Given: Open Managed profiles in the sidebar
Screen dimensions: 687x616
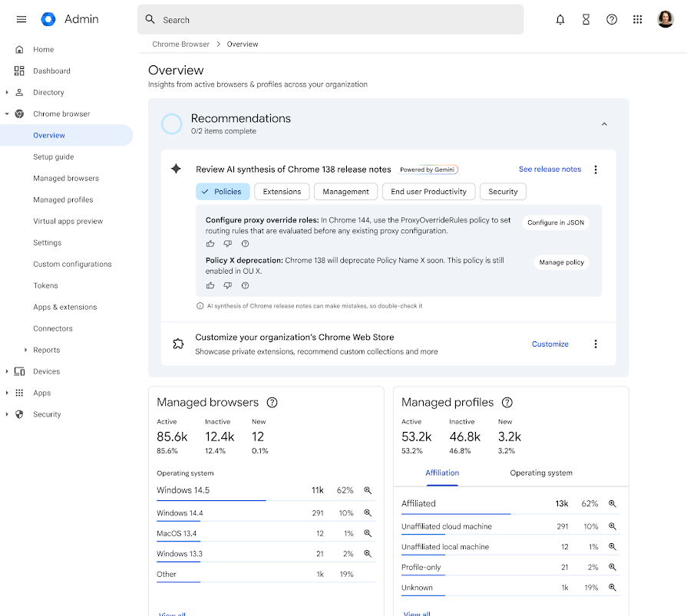Looking at the screenshot, I should 63,199.
